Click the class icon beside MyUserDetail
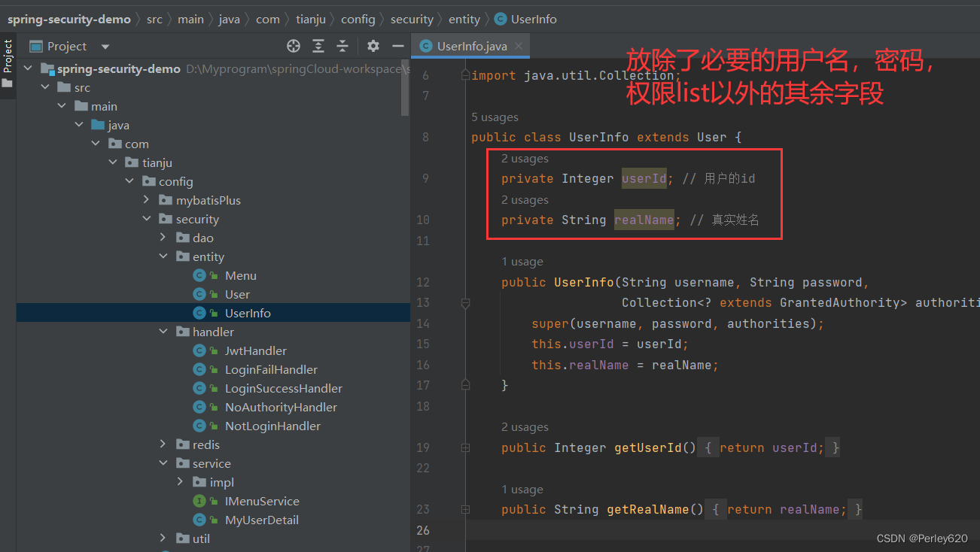The image size is (980, 552). click(199, 520)
